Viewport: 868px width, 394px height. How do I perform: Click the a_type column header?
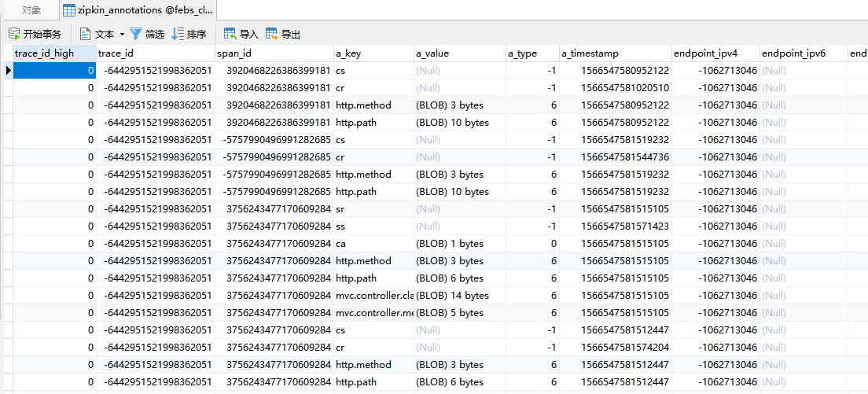coord(532,53)
